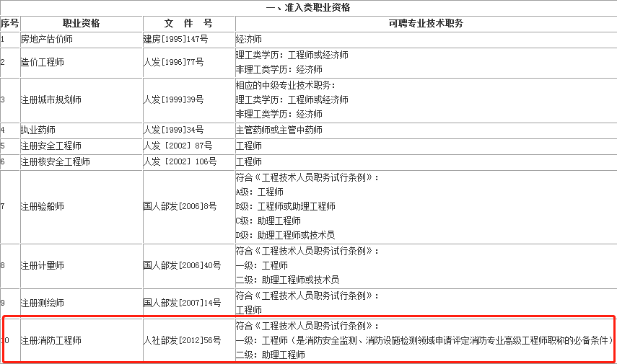Select the 一、准入类职业资格 title row
Screen dimensions: 617x364
[308, 8]
